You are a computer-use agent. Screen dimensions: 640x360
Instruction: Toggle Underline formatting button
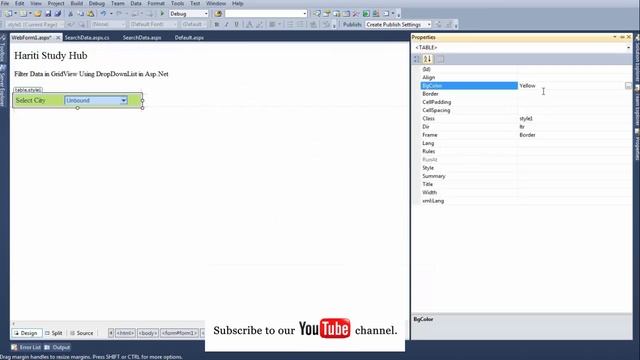click(x=236, y=24)
